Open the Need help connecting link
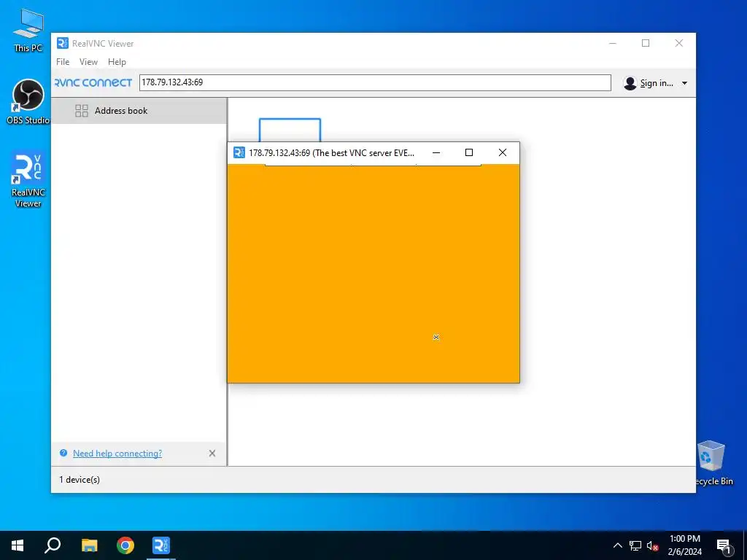The image size is (747, 560). pyautogui.click(x=117, y=454)
